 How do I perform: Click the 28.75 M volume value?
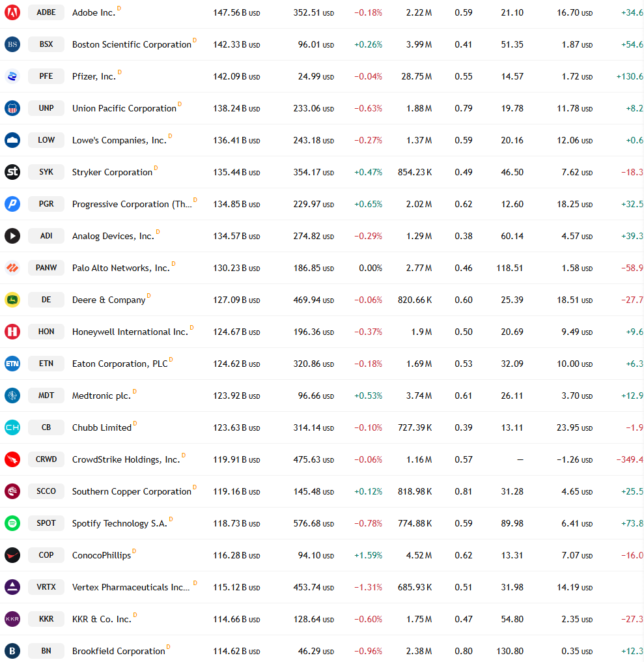(417, 76)
